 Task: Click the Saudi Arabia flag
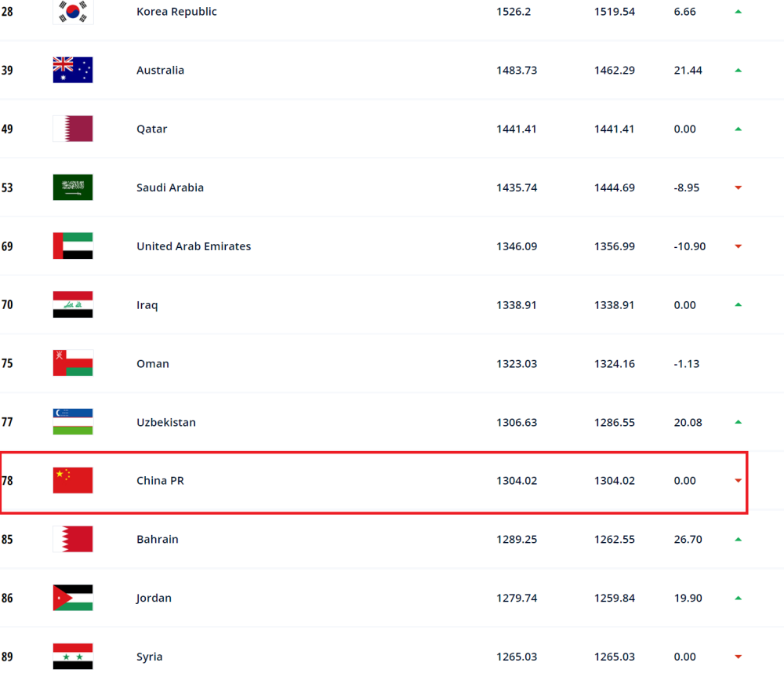(73, 187)
